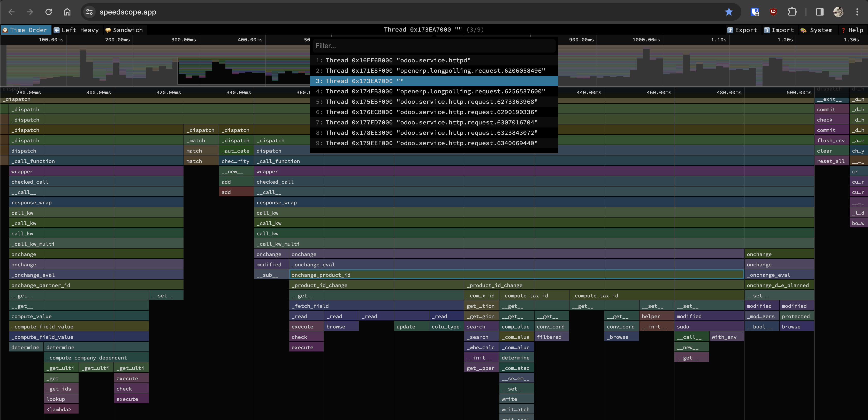Viewport: 868px width, 420px height.
Task: Switch to Sandwich view
Action: [124, 30]
